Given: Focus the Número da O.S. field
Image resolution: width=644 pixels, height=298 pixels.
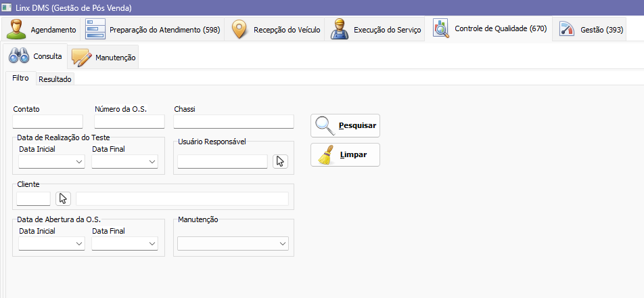Looking at the screenshot, I should [129, 122].
